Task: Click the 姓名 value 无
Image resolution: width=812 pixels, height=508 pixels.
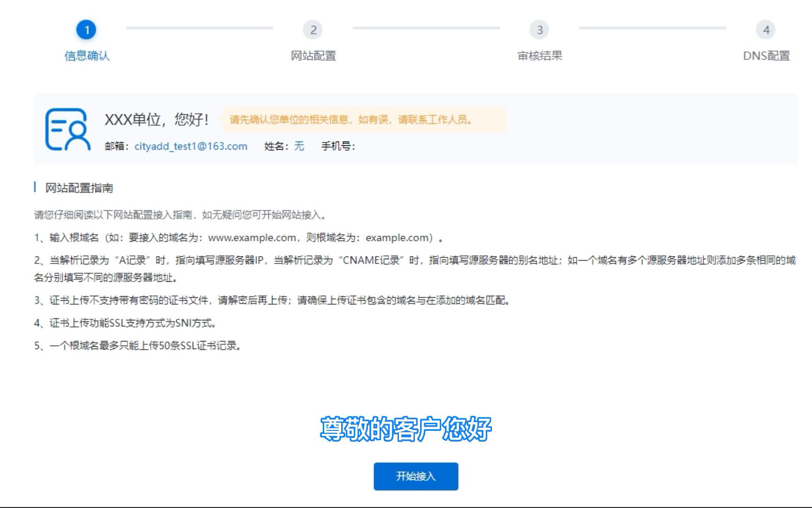Action: coord(299,146)
